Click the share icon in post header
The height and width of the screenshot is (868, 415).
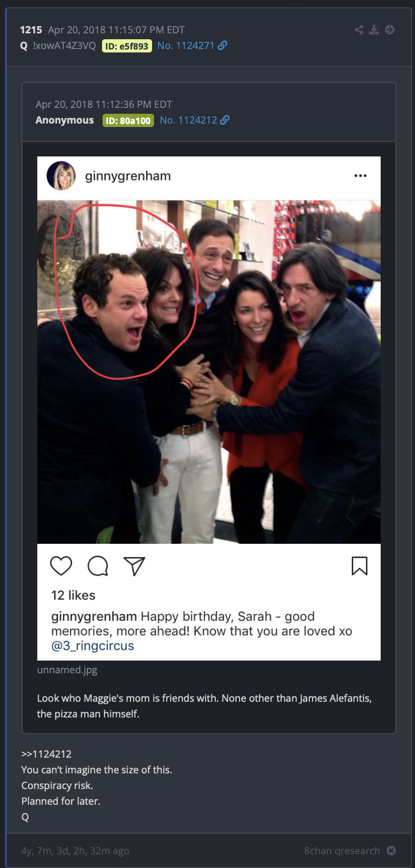(x=359, y=30)
